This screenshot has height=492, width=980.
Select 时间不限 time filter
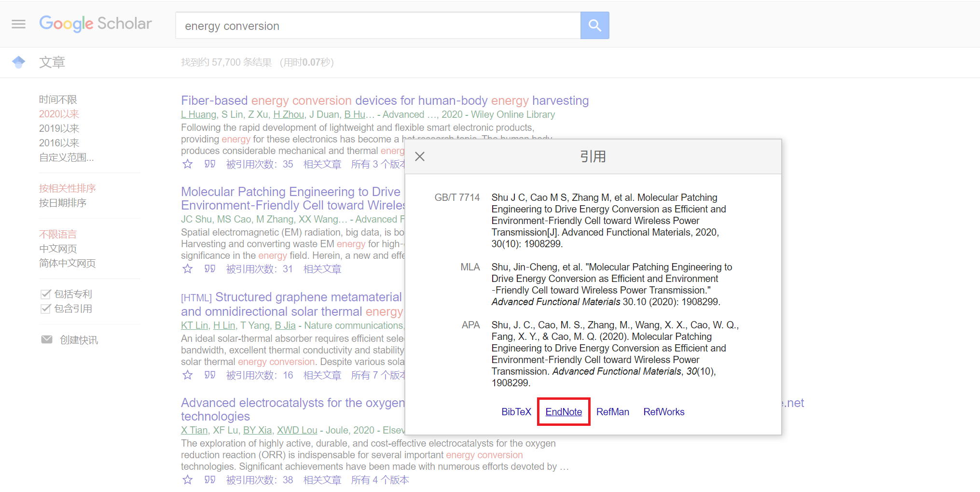[x=58, y=99]
